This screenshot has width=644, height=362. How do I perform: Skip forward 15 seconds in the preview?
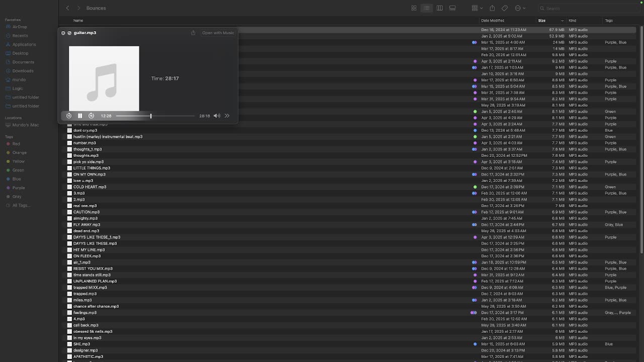91,116
